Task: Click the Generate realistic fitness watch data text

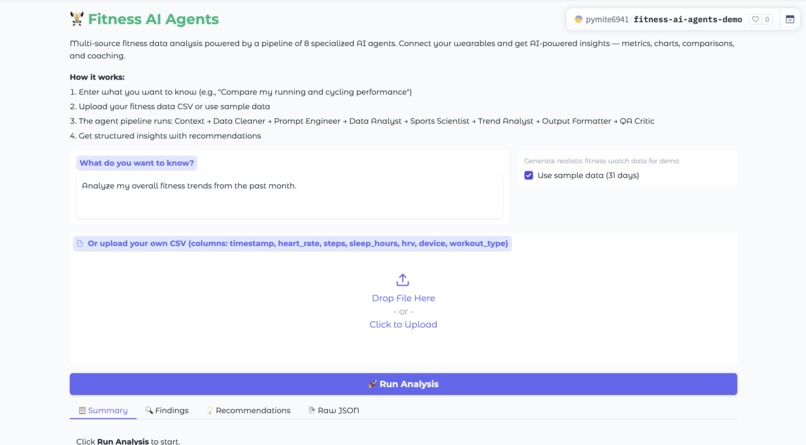Action: pyautogui.click(x=601, y=161)
